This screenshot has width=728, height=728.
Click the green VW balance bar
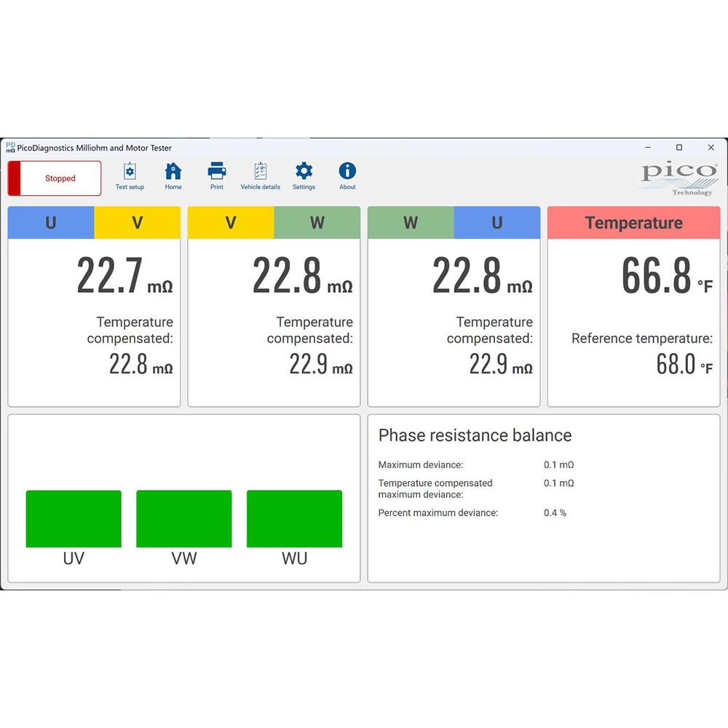click(183, 518)
